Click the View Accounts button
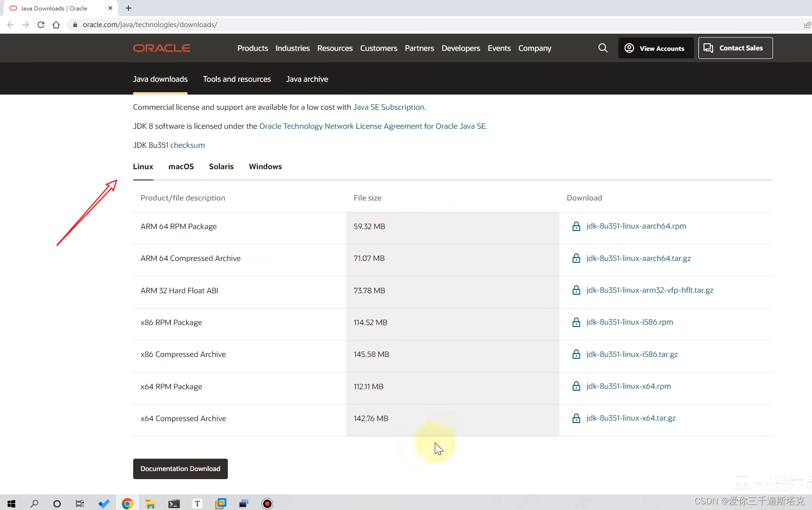This screenshot has height=510, width=812. point(655,48)
